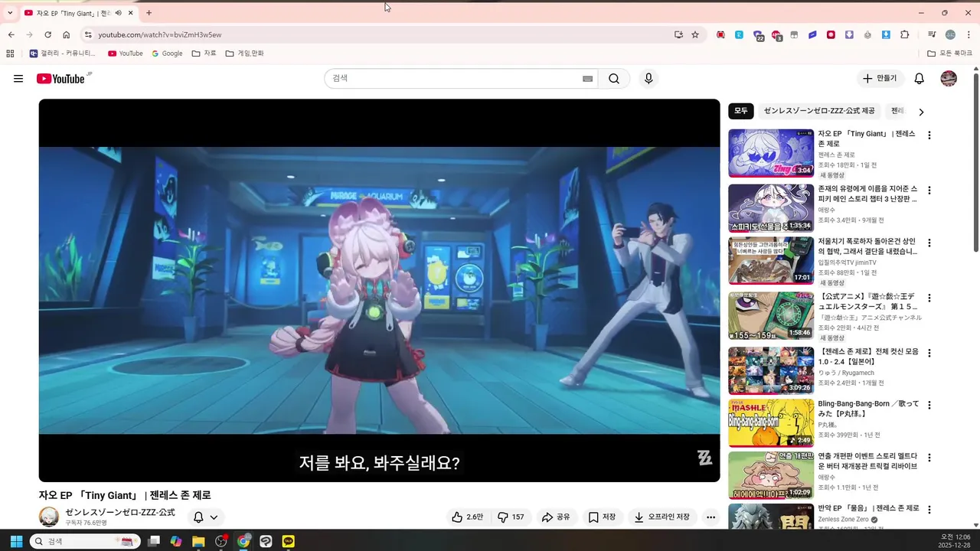Open Chrome extensions puzzle icon

click(905, 34)
